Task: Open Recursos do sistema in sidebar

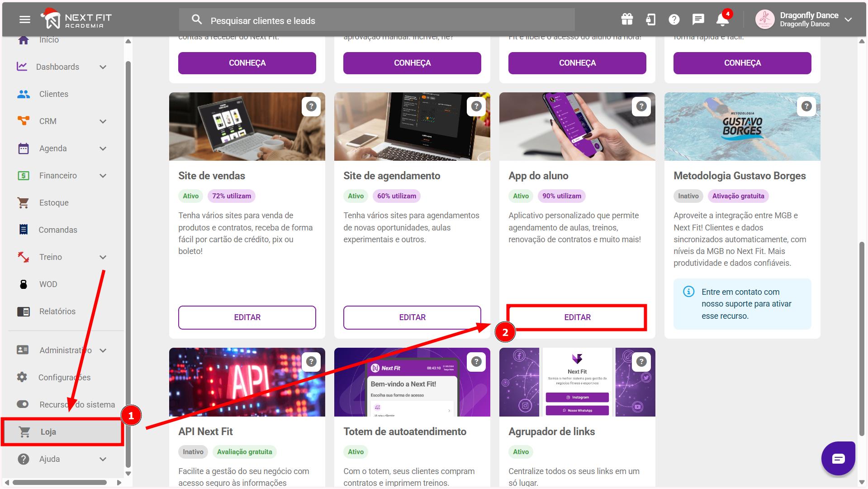Action: coord(77,405)
